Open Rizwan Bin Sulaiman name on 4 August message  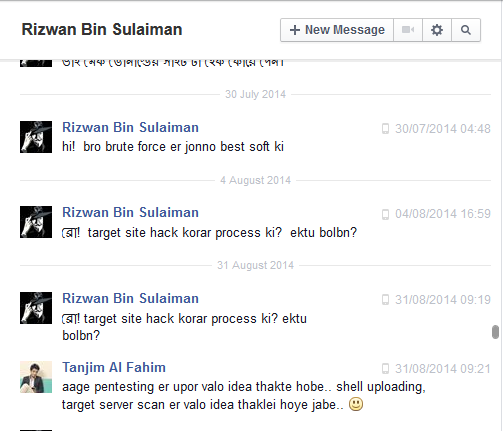pyautogui.click(x=130, y=212)
